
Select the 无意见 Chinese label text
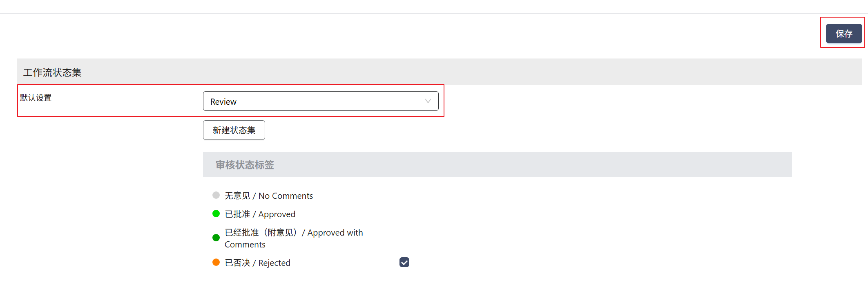[237, 196]
